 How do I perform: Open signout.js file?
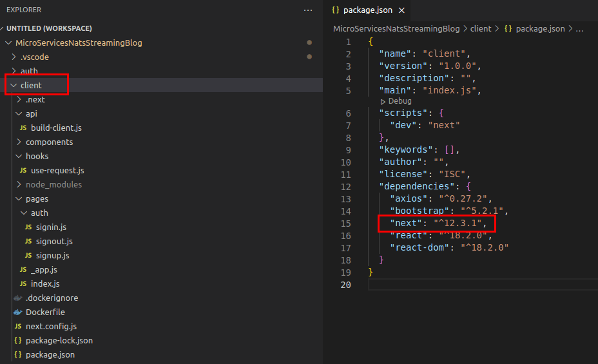[x=54, y=241]
